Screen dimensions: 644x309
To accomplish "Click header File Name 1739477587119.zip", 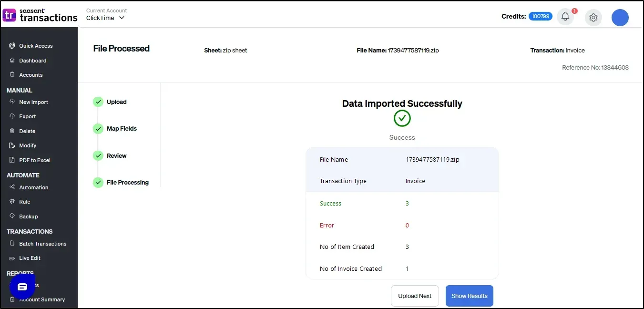I will [x=398, y=50].
